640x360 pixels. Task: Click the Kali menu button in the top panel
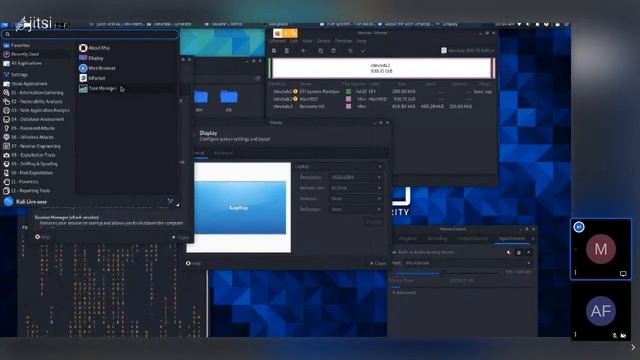tap(5, 24)
